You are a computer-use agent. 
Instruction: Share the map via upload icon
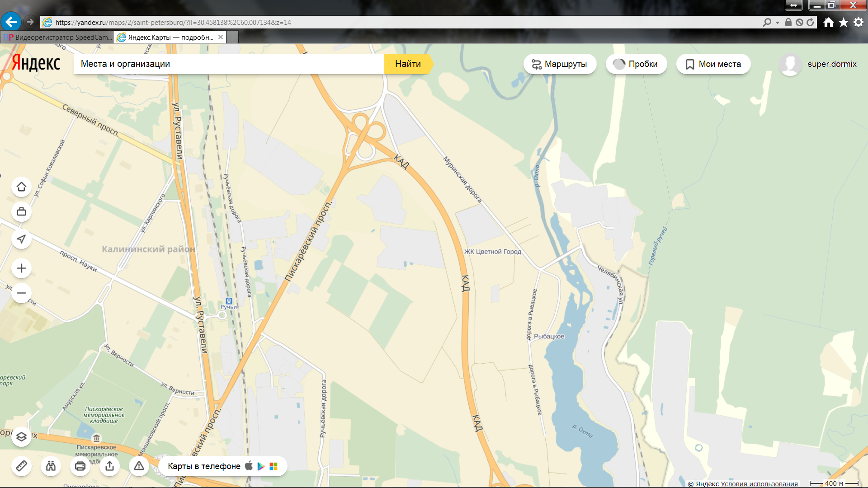pos(109,466)
